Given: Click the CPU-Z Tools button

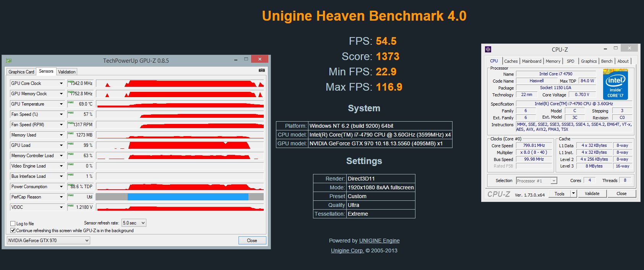Looking at the screenshot, I should point(560,194).
